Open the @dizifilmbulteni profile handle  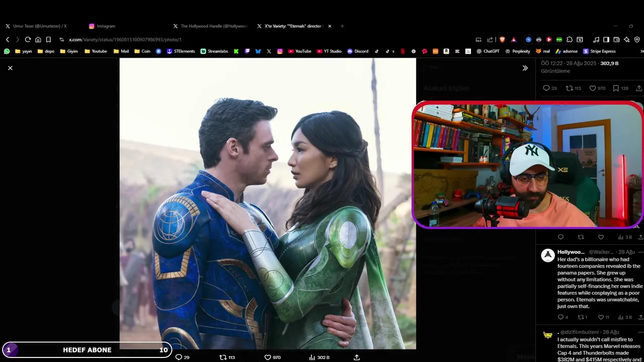[x=580, y=332]
